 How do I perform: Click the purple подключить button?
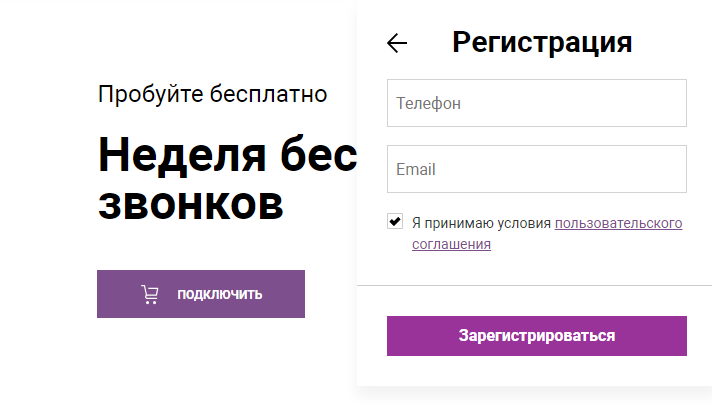pos(201,294)
